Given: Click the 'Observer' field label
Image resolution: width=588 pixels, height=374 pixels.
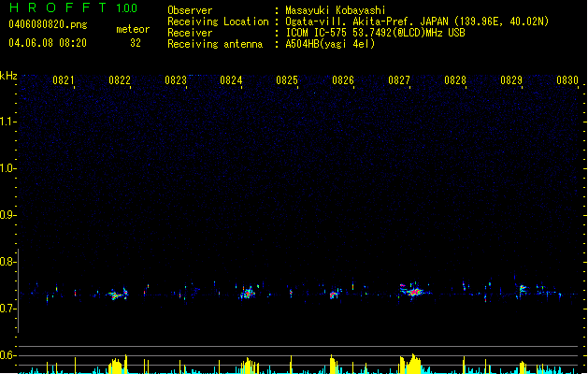Looking at the screenshot, I should (x=190, y=10).
